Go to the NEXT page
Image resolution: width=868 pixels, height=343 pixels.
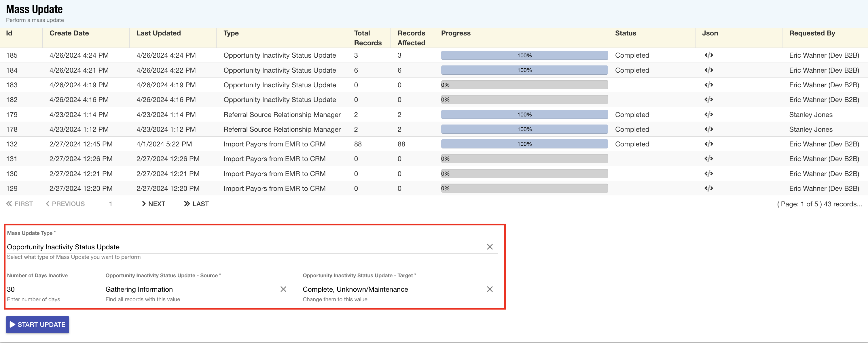[153, 204]
